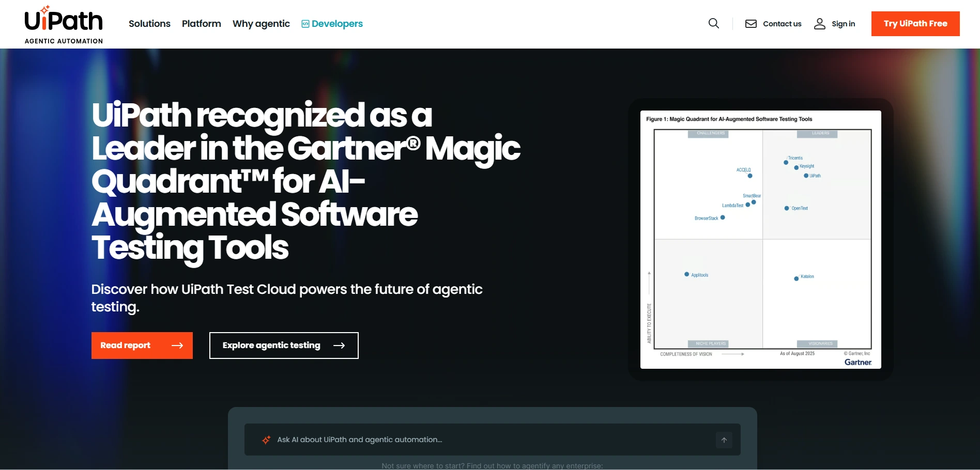The width and height of the screenshot is (980, 470).
Task: Click the Developers code icon
Action: pos(305,24)
